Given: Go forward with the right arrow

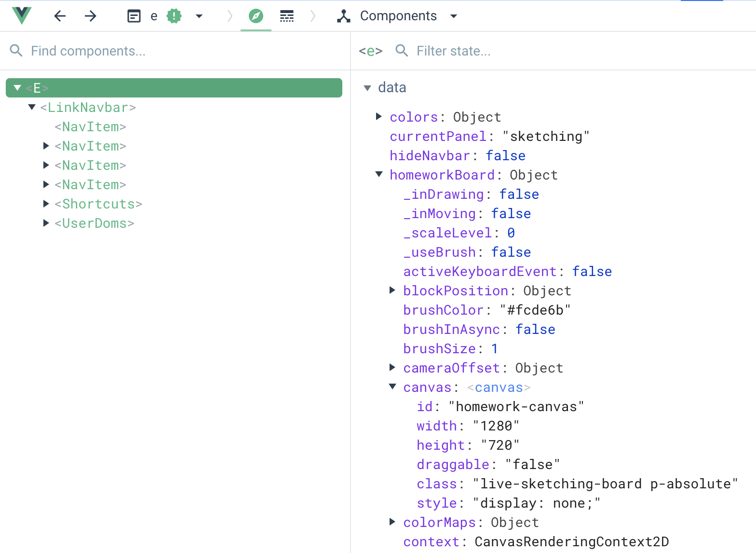Looking at the screenshot, I should tap(91, 16).
